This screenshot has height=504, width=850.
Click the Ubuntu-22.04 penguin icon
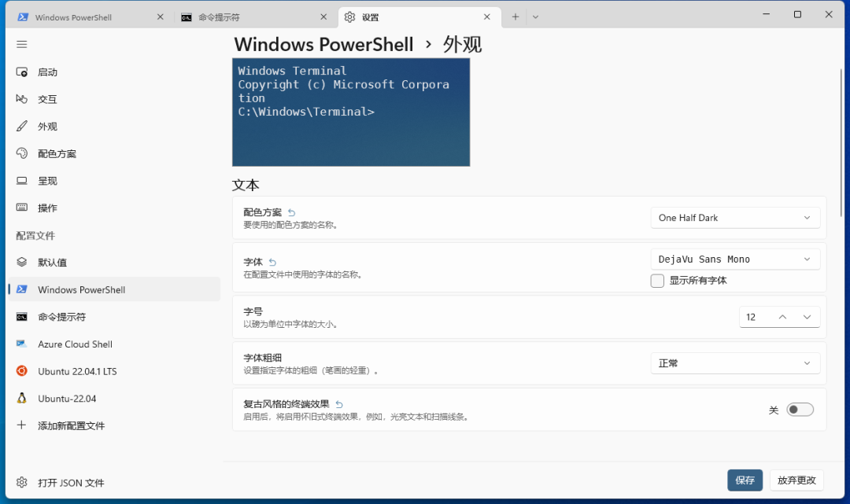(x=22, y=398)
